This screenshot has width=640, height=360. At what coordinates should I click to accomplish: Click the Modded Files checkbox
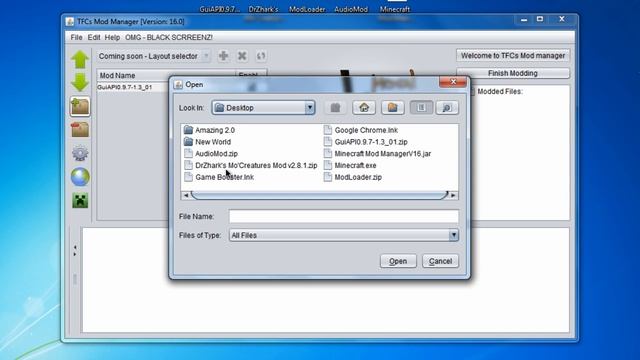[473, 91]
